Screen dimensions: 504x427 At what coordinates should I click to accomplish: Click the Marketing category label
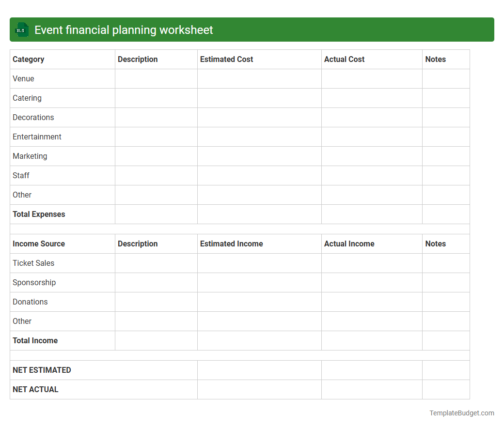(30, 156)
